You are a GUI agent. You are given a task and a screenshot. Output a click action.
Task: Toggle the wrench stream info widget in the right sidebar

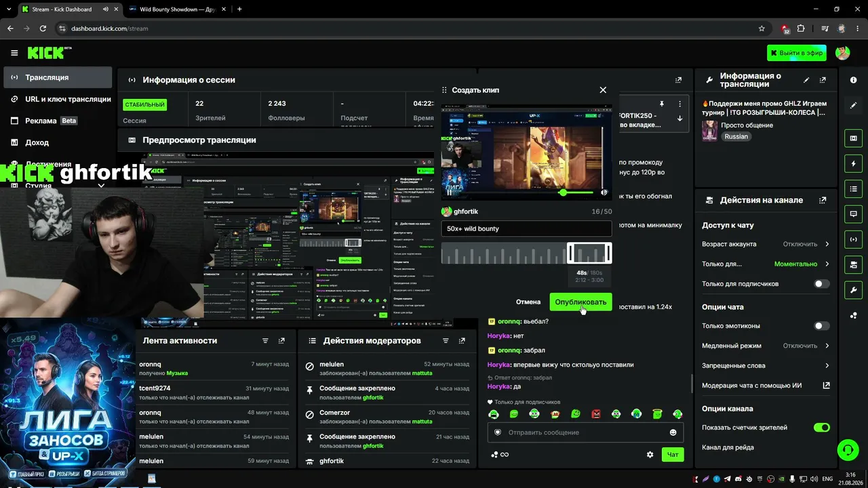coord(853,289)
